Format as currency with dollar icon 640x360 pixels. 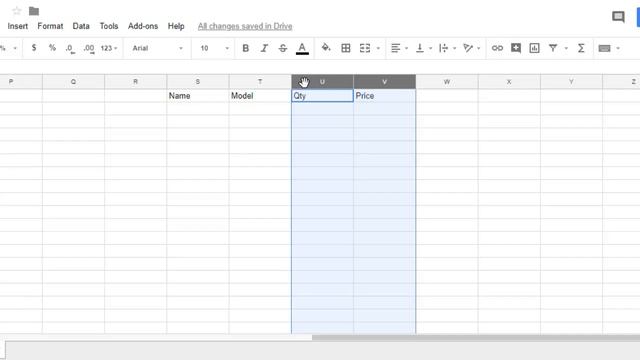[x=34, y=48]
